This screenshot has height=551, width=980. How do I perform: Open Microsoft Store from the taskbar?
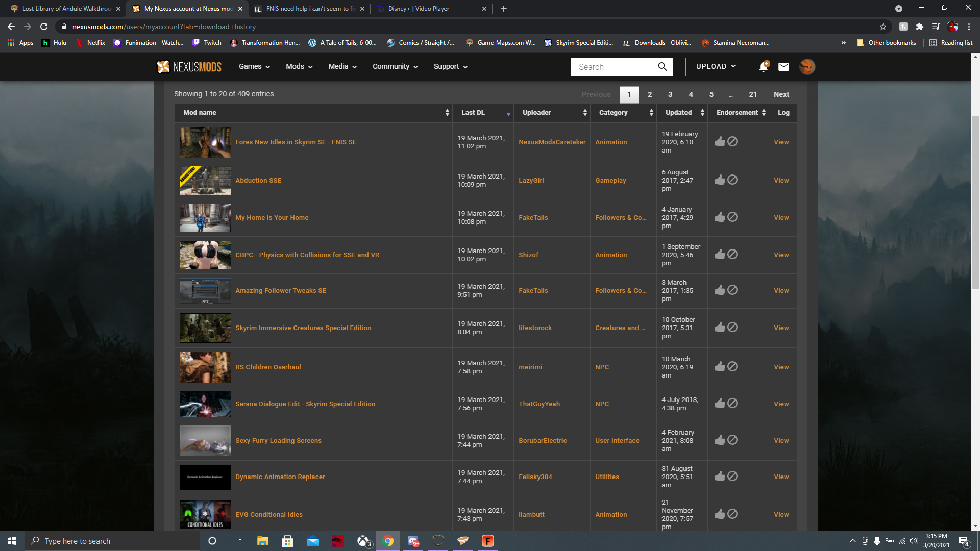[288, 541]
